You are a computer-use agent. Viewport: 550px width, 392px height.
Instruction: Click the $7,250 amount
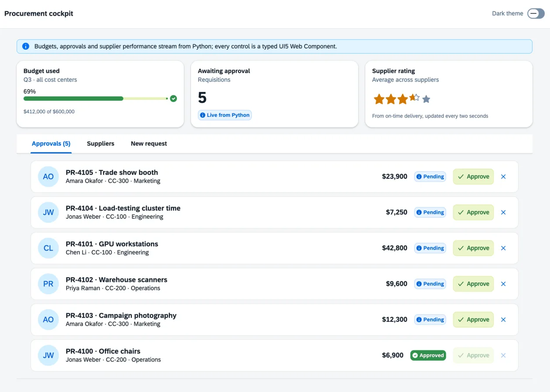point(397,212)
